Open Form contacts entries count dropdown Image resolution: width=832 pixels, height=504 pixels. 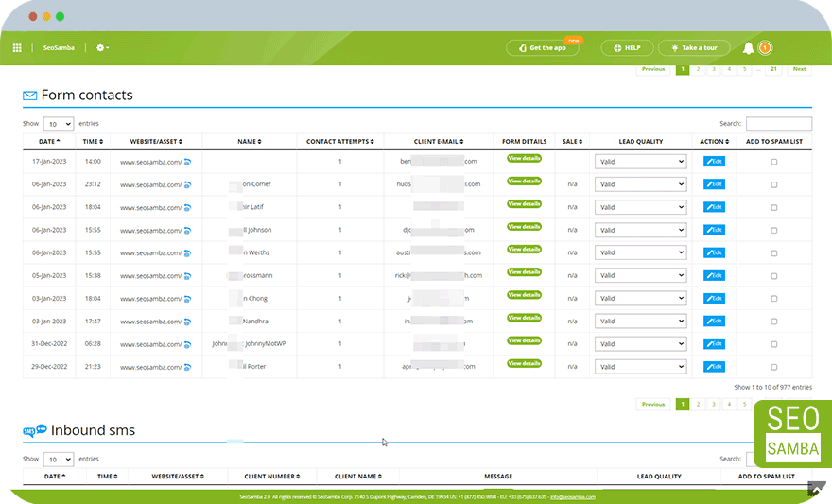click(59, 124)
